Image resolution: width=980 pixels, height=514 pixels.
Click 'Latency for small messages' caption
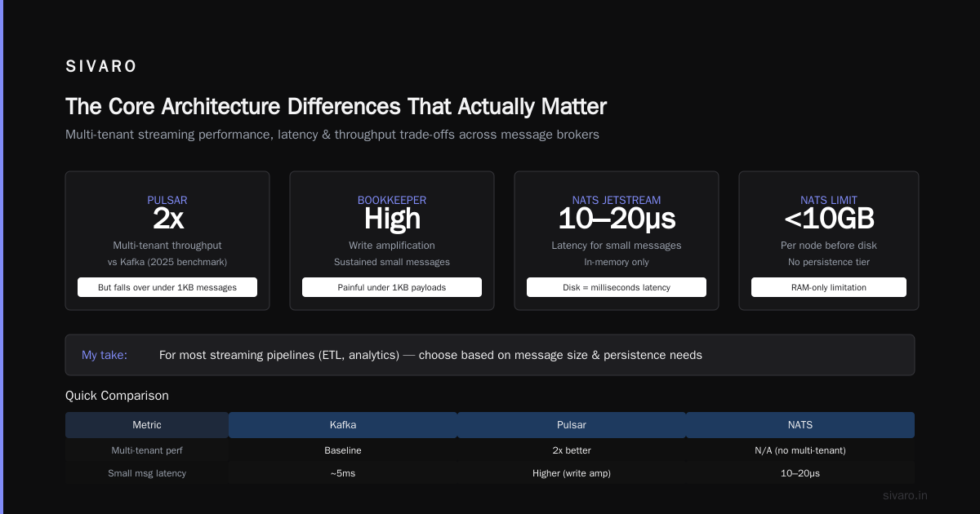pyautogui.click(x=617, y=245)
